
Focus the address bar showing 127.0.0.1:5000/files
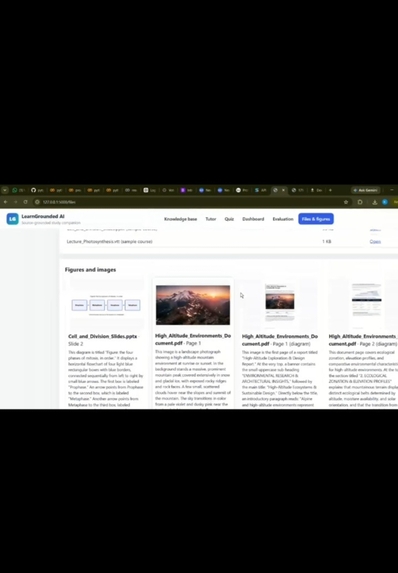[x=190, y=202]
